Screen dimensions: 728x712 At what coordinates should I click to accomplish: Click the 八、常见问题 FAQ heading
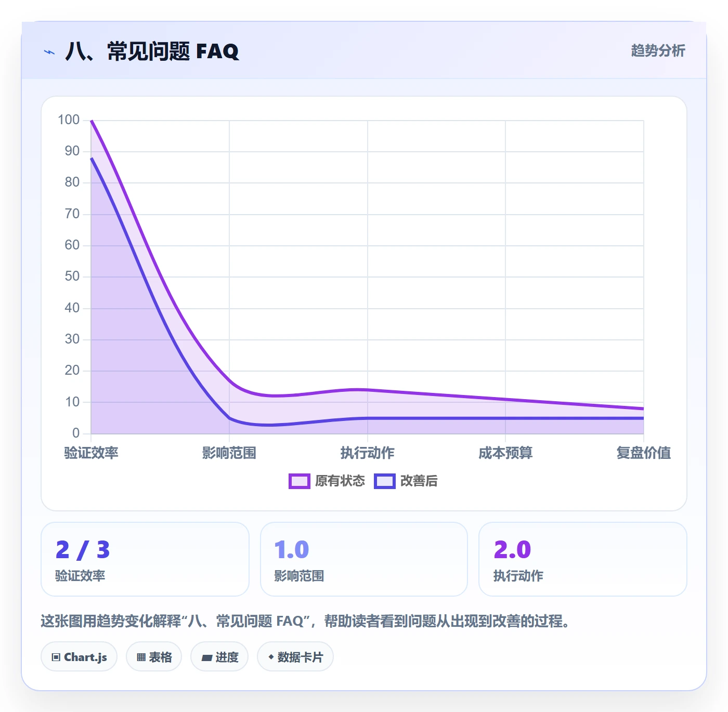pyautogui.click(x=152, y=51)
